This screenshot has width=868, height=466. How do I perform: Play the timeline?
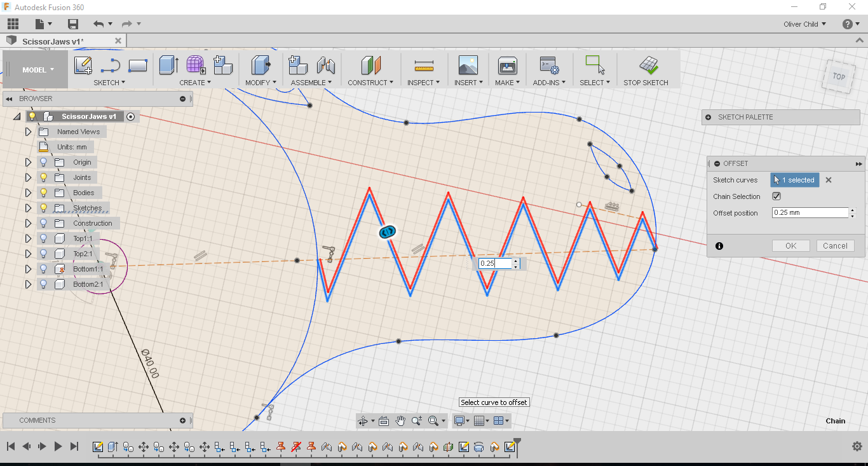[x=58, y=446]
